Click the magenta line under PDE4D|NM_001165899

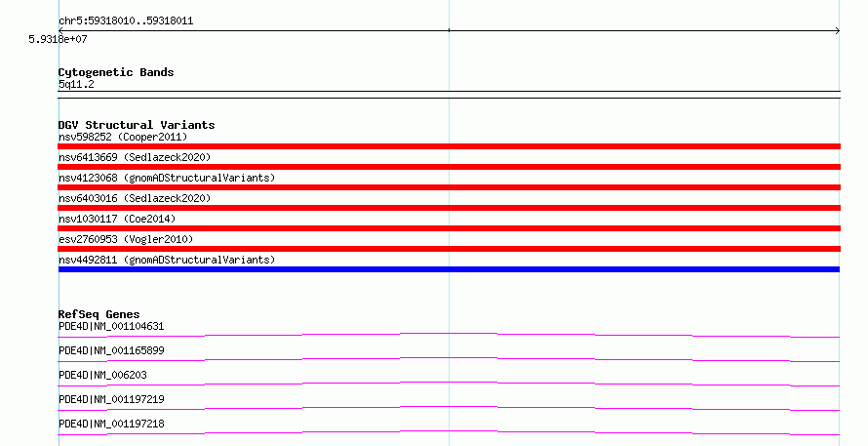449,359
